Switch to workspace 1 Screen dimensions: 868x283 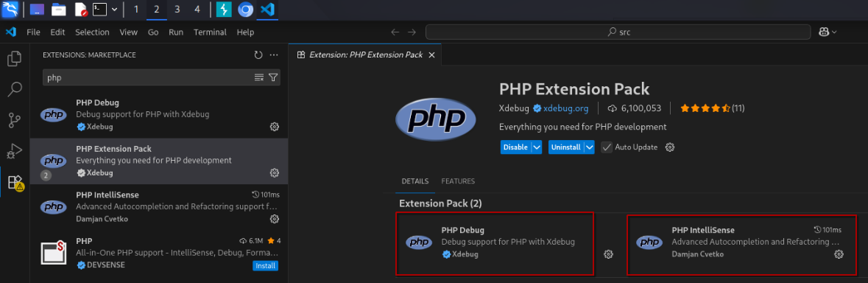click(136, 10)
